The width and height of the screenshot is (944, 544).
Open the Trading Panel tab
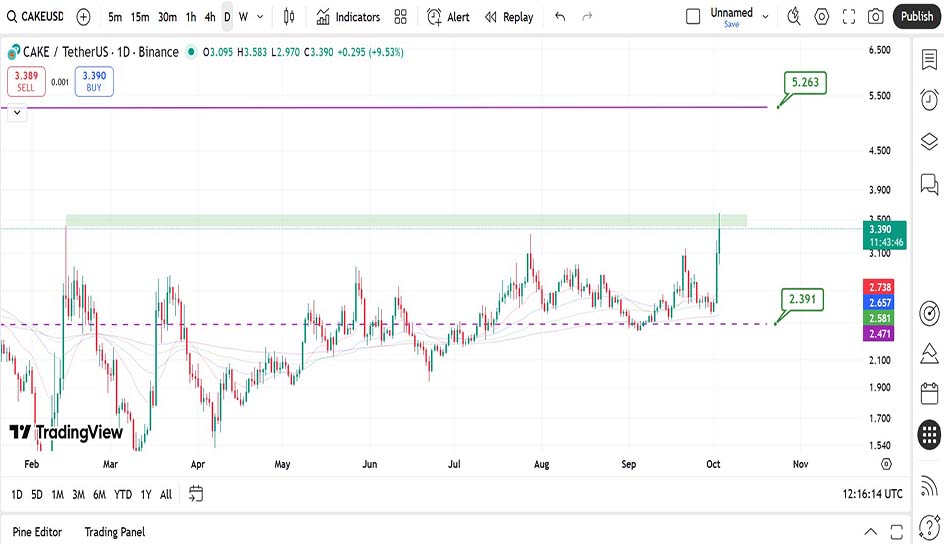115,532
